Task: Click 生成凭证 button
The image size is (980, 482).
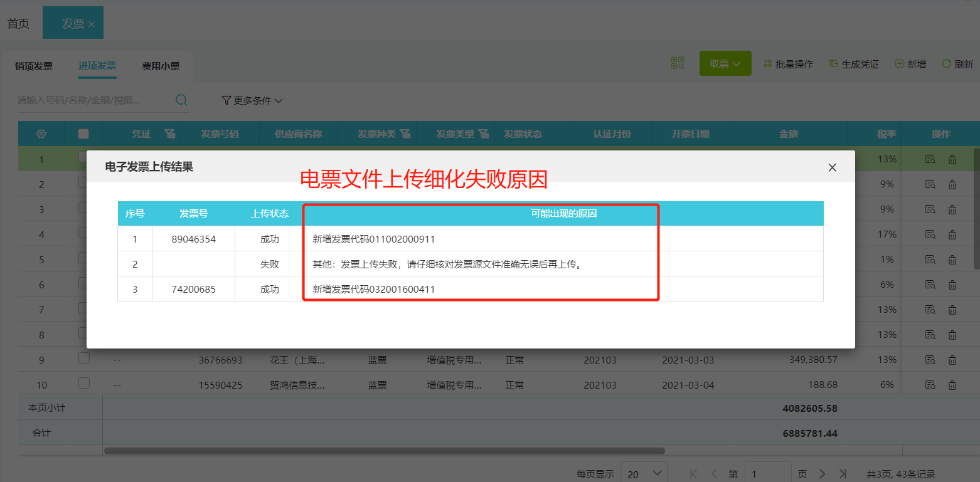Action: (x=854, y=64)
